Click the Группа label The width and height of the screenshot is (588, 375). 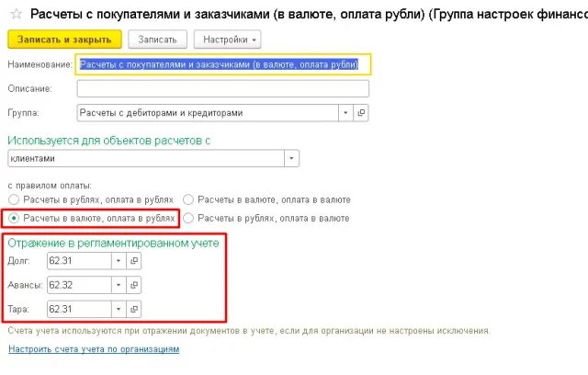23,113
